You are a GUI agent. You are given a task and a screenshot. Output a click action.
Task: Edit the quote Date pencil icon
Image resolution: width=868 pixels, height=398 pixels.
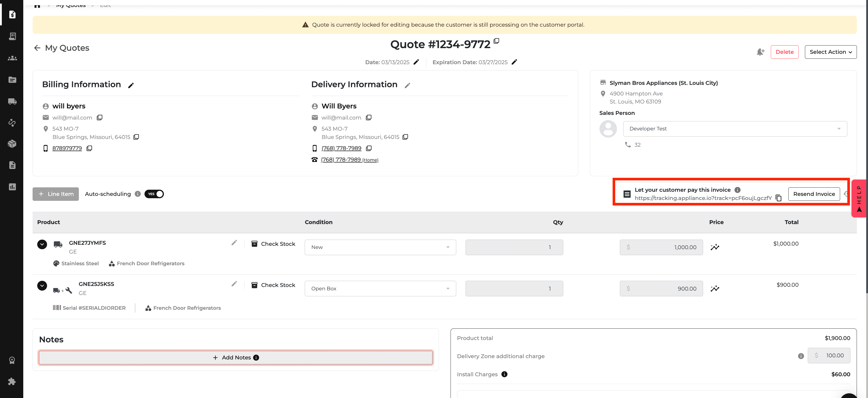[416, 62]
